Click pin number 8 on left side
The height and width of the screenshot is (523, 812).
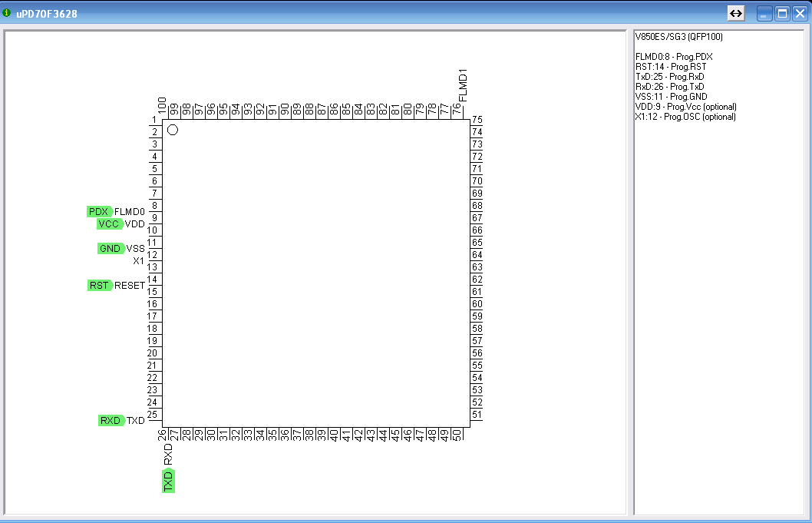click(x=154, y=206)
